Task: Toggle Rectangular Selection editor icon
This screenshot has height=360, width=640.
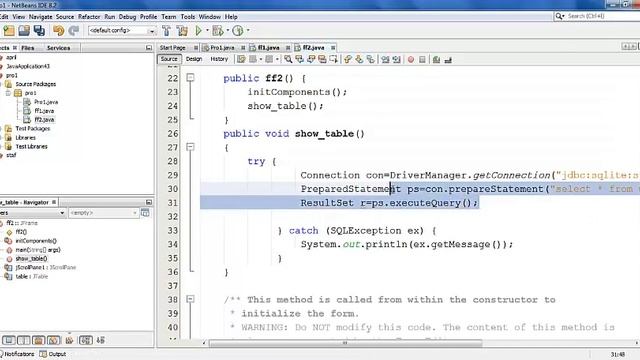Action: tap(333, 60)
